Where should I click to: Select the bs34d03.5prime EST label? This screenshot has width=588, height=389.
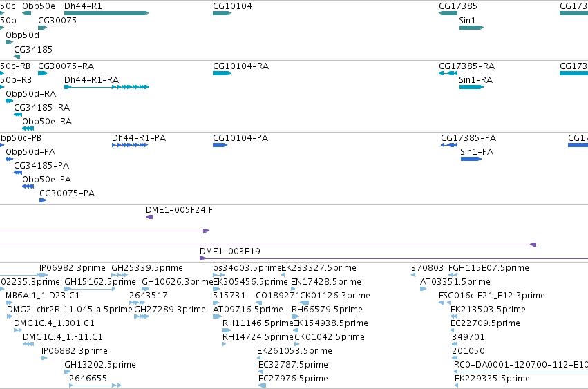coord(247,268)
